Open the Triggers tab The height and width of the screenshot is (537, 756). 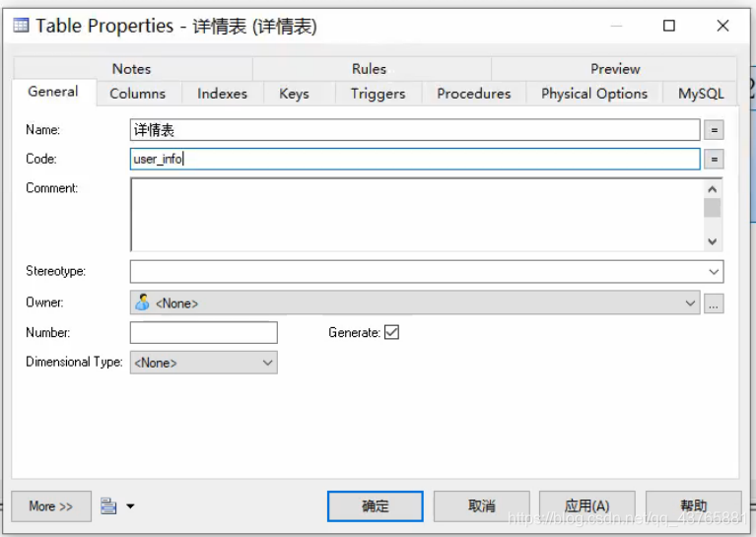click(378, 94)
